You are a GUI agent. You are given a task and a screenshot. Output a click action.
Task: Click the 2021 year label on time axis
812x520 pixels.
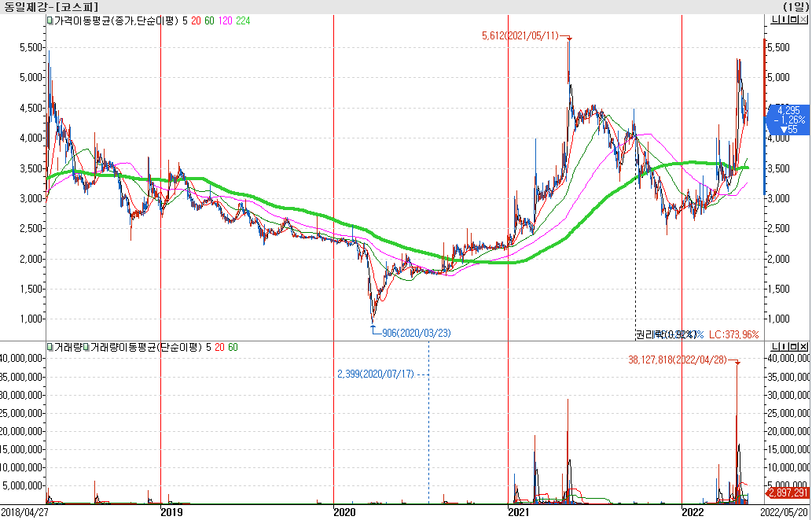[x=519, y=512]
